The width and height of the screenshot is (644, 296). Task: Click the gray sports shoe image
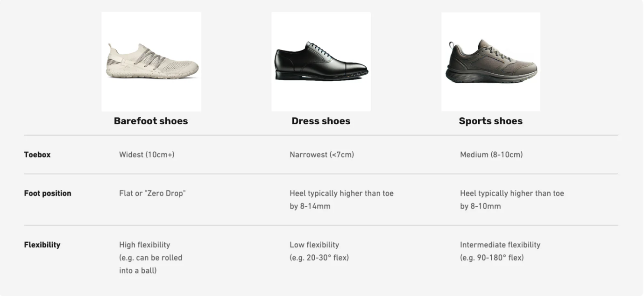coord(491,62)
